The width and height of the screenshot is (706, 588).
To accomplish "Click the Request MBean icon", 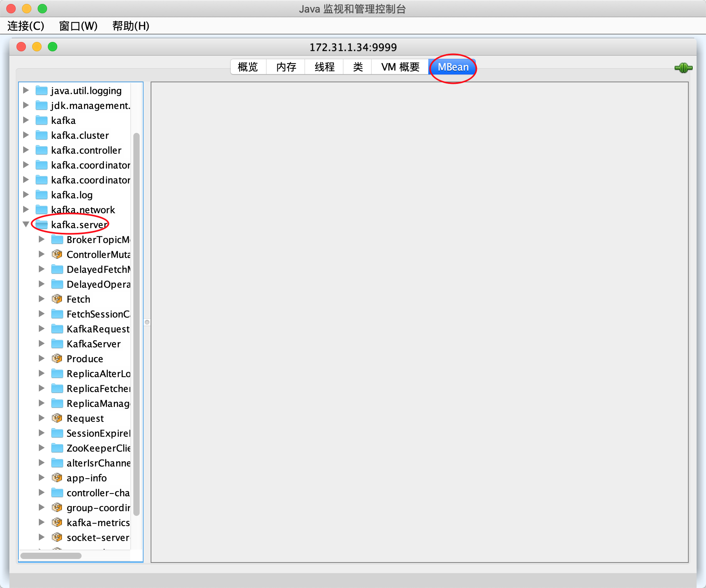I will 57,418.
